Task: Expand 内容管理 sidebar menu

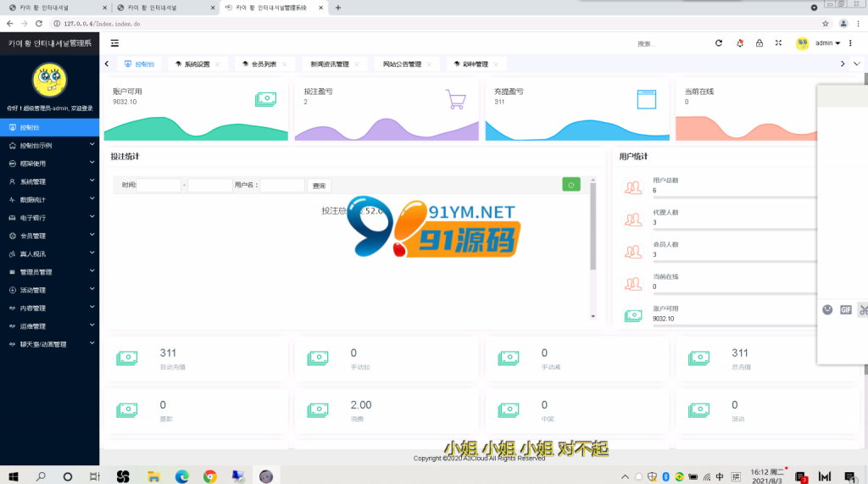Action: pyautogui.click(x=50, y=308)
